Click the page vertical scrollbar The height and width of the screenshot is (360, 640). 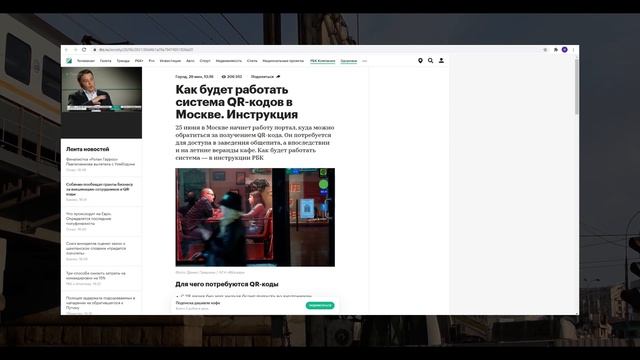coord(576,88)
